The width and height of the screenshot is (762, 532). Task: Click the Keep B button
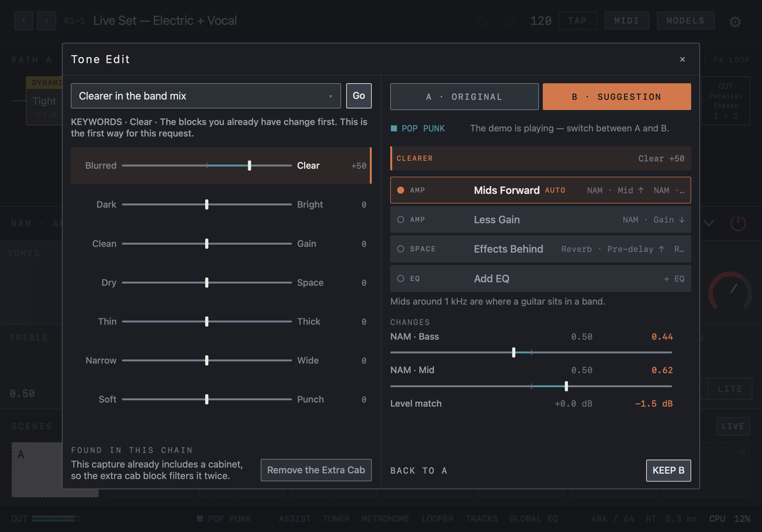(668, 470)
